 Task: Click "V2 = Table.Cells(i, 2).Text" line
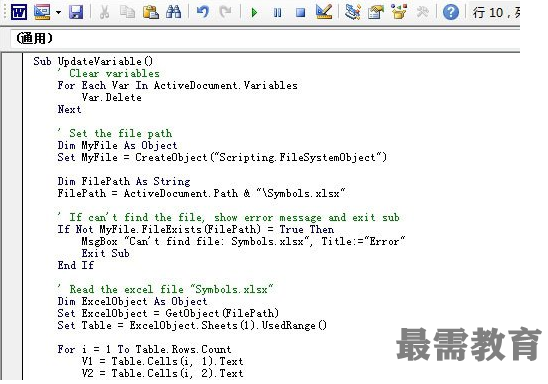pos(163,373)
